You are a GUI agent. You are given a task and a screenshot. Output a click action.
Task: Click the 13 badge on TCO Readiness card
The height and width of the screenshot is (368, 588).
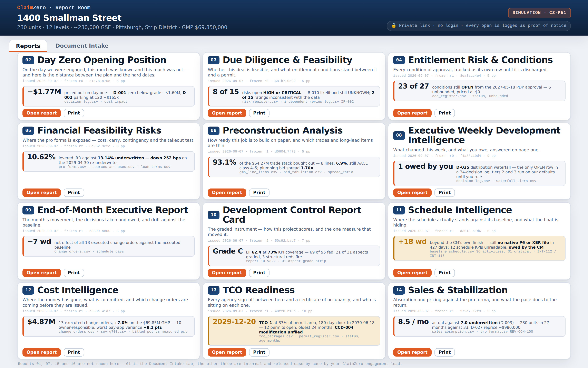[214, 290]
